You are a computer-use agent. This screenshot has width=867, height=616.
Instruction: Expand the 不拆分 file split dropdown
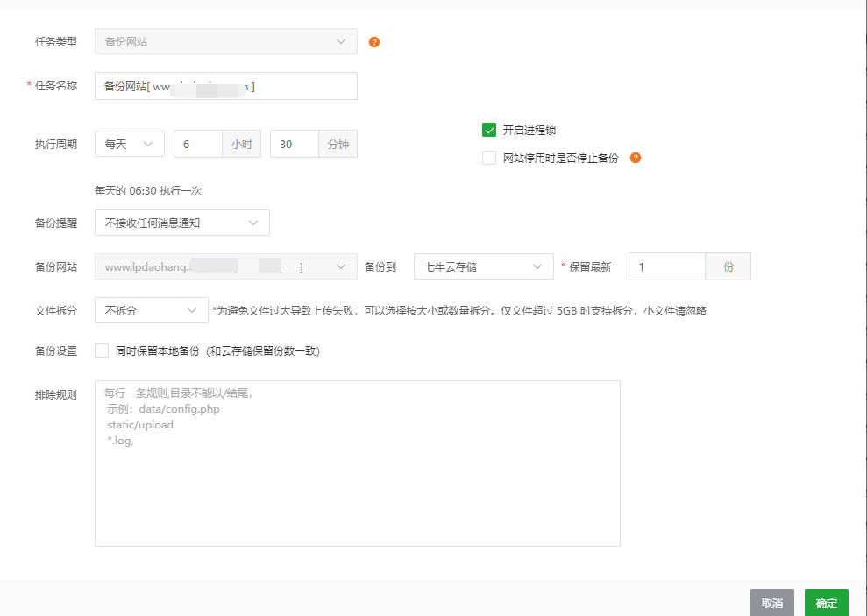coord(151,310)
